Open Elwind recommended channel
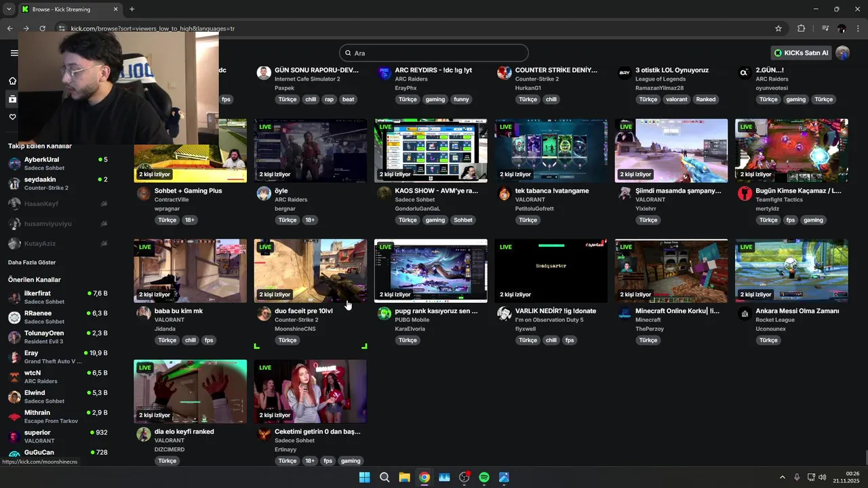This screenshot has height=488, width=868. click(x=58, y=396)
